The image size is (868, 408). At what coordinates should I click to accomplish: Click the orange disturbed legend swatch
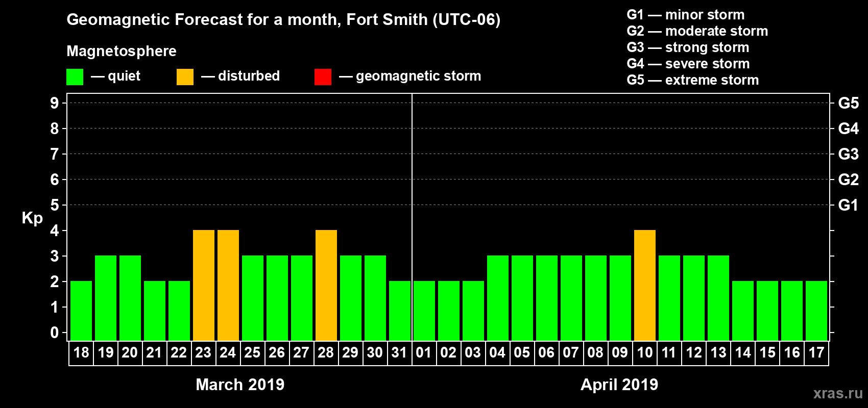[185, 77]
